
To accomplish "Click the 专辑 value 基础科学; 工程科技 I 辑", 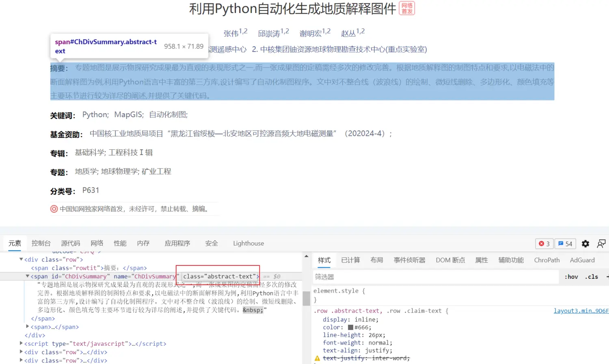I will click(x=114, y=153).
